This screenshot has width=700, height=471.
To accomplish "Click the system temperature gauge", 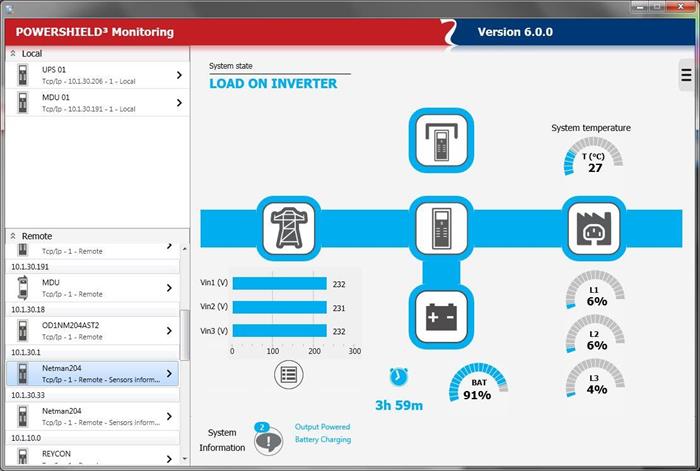I will coord(594,158).
